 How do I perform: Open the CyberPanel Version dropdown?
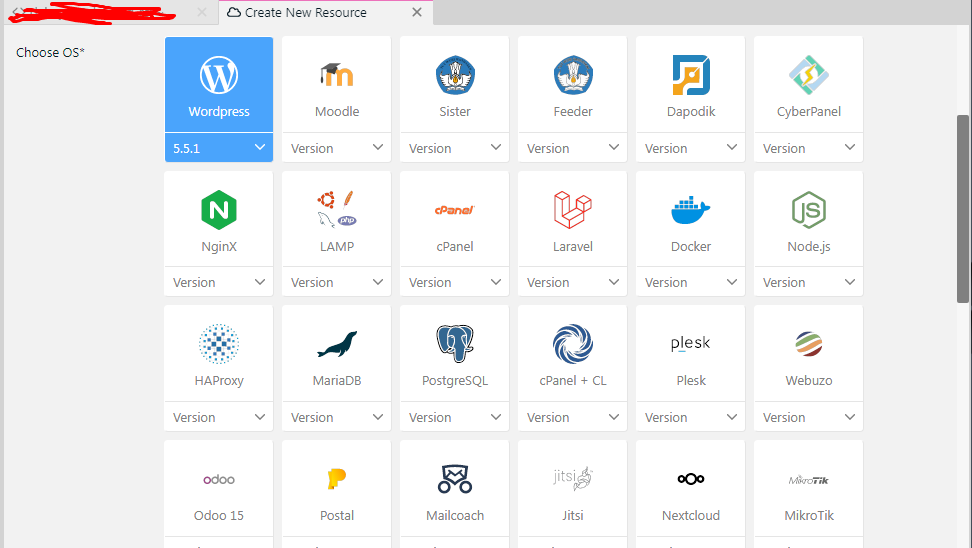(808, 148)
